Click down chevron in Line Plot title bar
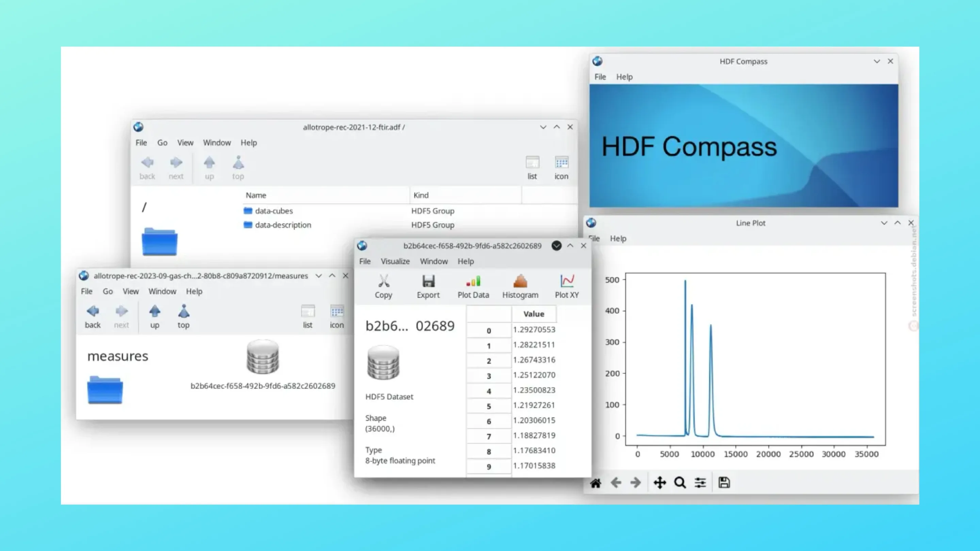980x551 pixels. 884,223
